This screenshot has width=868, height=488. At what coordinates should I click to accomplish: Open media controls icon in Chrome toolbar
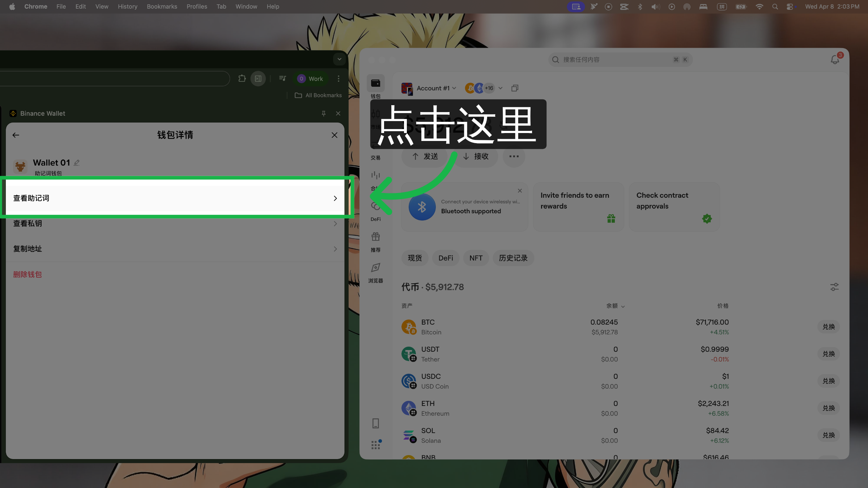coord(282,78)
